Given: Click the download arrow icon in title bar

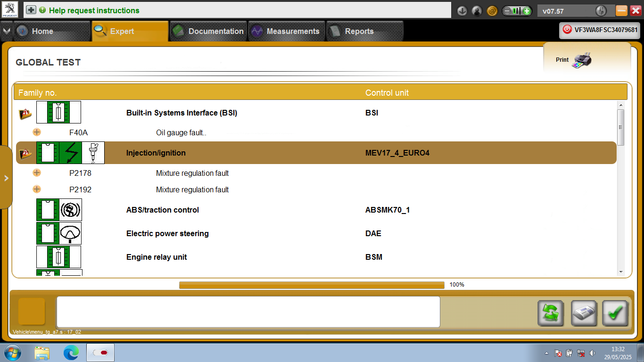Looking at the screenshot, I should (x=462, y=10).
